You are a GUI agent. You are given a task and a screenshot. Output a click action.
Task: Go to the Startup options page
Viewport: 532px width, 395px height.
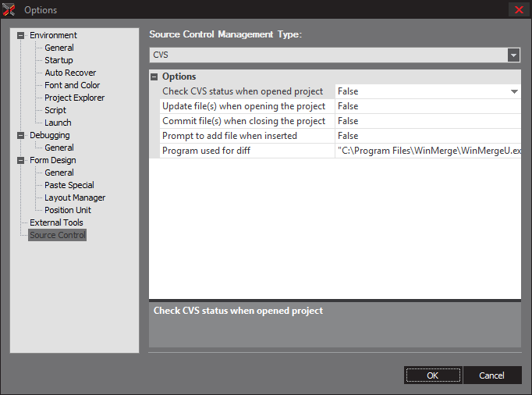(x=59, y=60)
